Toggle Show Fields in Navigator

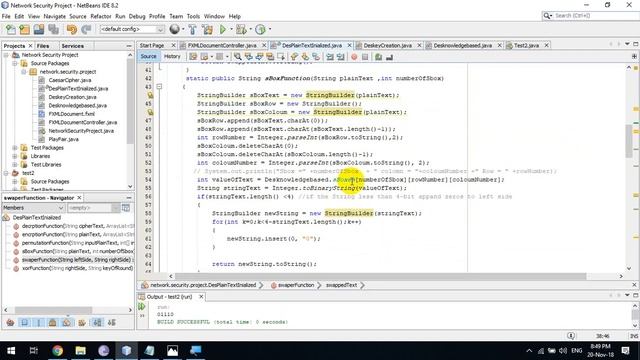click(24, 323)
